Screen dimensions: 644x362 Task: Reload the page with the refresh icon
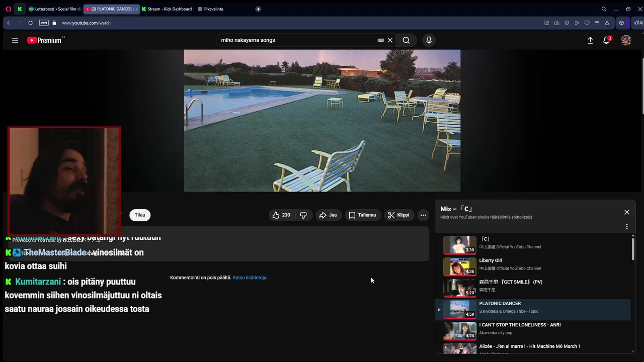(x=30, y=23)
